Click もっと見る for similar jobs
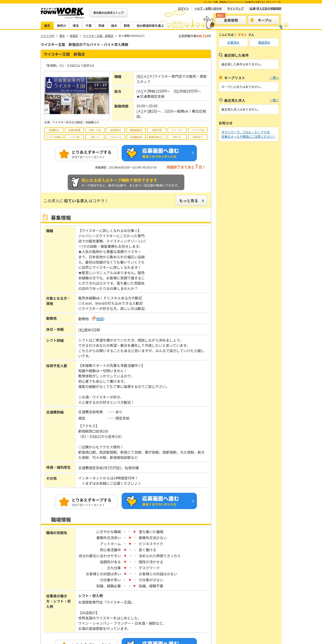 191,201
